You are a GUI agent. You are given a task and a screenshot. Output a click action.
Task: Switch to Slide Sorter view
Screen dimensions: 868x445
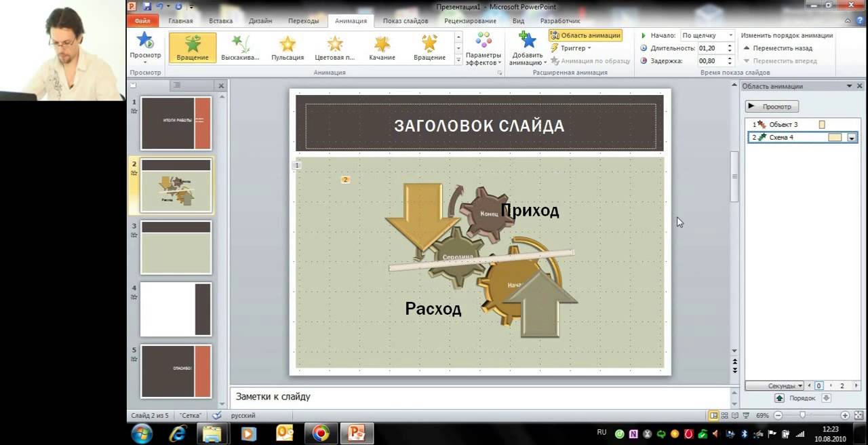click(x=724, y=415)
